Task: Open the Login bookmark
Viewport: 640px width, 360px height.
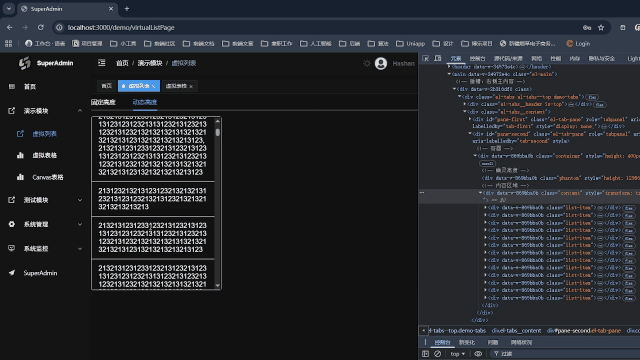Action: click(578, 43)
